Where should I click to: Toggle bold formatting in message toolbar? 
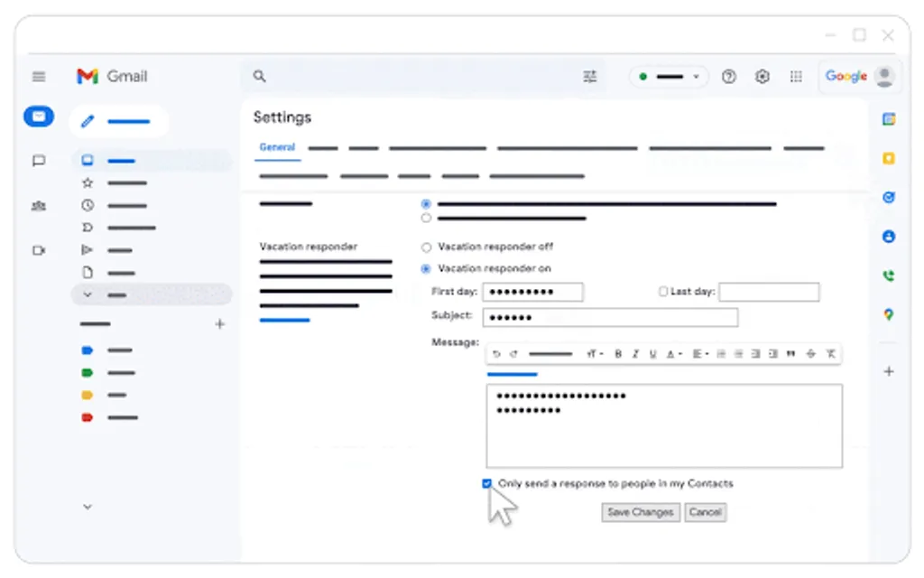pos(618,354)
